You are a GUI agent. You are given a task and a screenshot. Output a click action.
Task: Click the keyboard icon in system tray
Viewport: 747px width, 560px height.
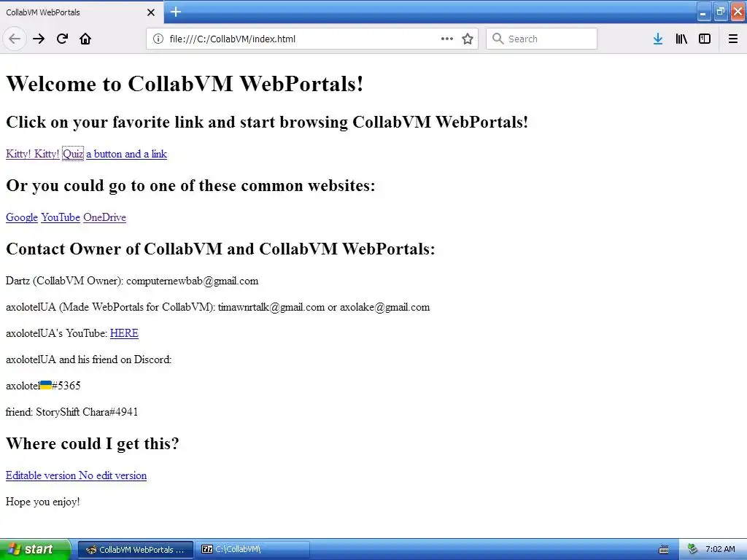[664, 550]
